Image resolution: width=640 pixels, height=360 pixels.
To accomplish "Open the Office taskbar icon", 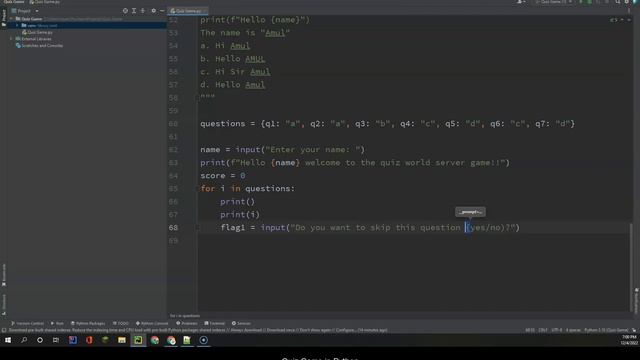I will click(89, 340).
